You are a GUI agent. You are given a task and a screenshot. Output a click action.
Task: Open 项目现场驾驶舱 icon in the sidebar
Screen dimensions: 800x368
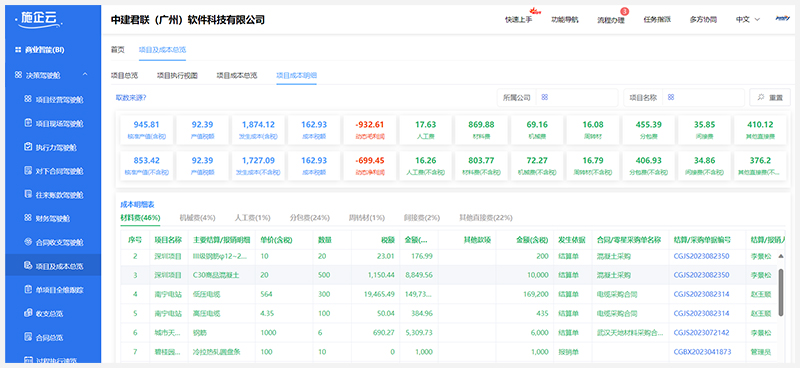tap(28, 123)
